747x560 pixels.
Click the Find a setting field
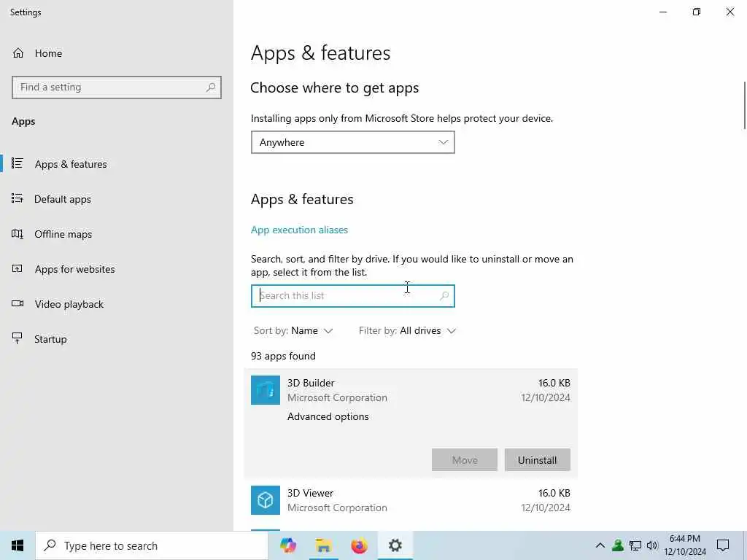[x=117, y=87]
